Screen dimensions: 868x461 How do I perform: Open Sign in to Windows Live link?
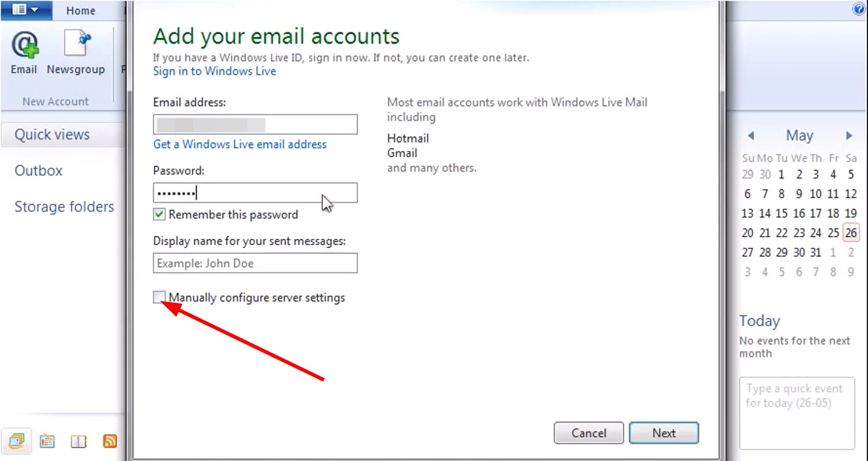214,71
